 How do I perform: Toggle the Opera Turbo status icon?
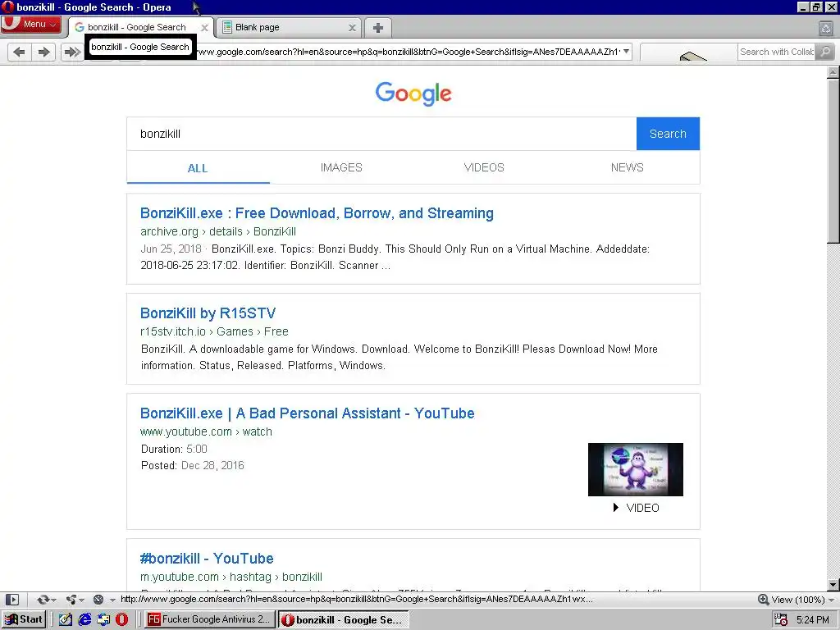[98, 600]
